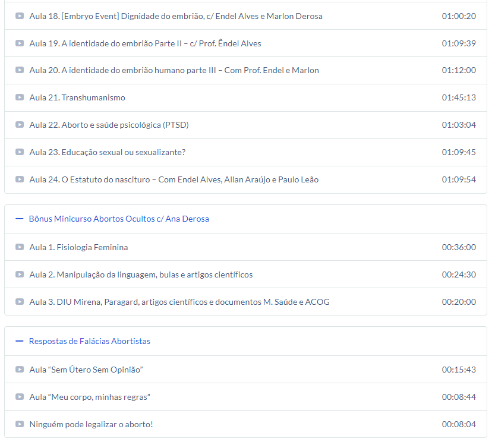This screenshot has width=492, height=448.
Task: Open Aula 20 identidade do embrião humano parte III
Action: click(174, 70)
